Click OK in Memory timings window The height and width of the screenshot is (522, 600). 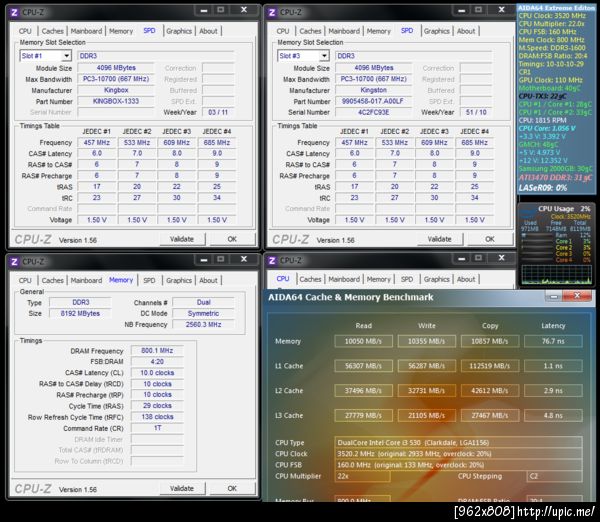pos(232,489)
